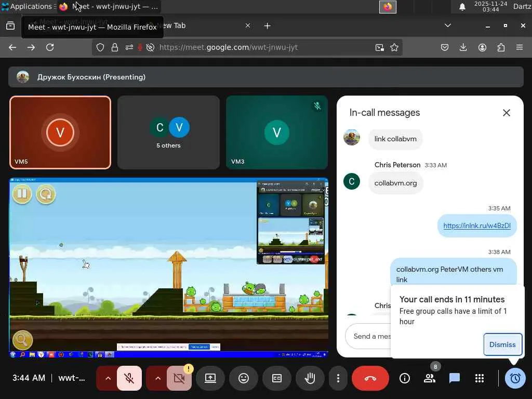Click the blocked camera permission icon
Screen dimensions: 532x399
tap(150, 47)
